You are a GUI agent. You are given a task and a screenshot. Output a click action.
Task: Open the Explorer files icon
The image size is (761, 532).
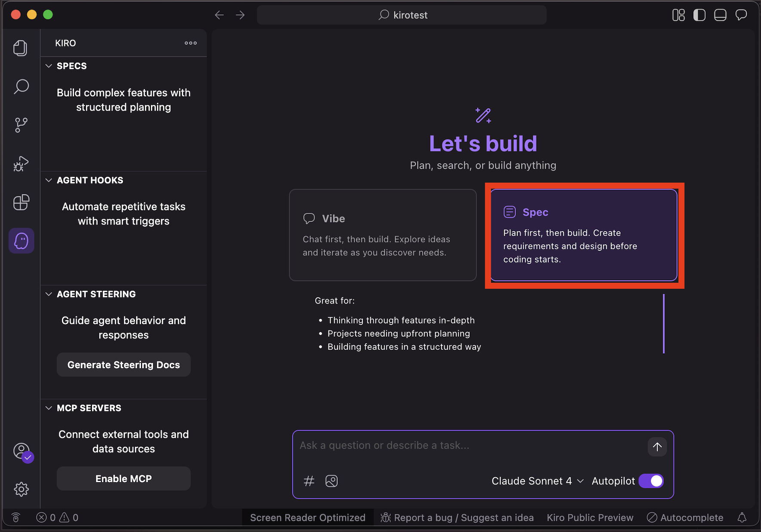20,48
